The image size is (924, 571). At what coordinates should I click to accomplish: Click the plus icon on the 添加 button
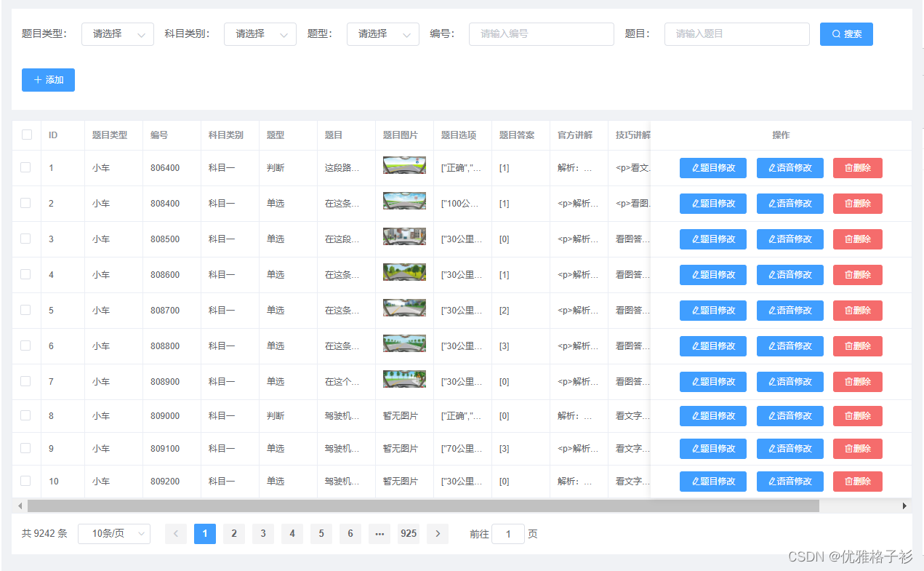[x=39, y=80]
